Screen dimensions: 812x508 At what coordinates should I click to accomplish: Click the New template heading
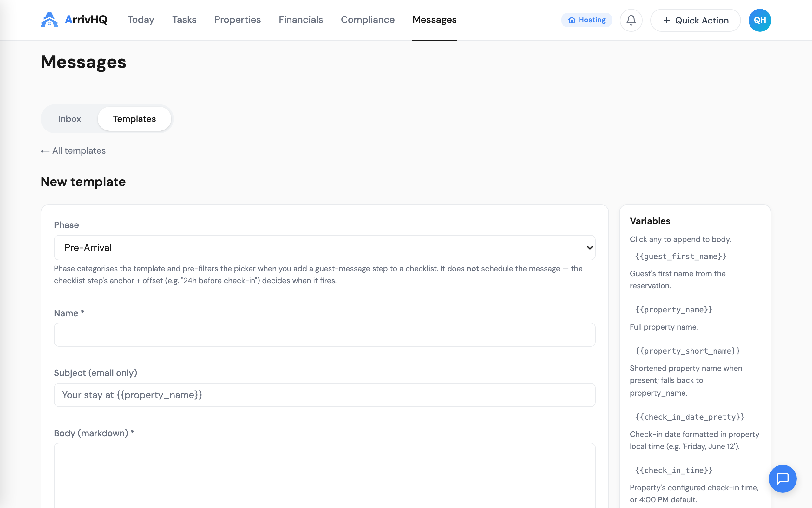[x=83, y=182]
